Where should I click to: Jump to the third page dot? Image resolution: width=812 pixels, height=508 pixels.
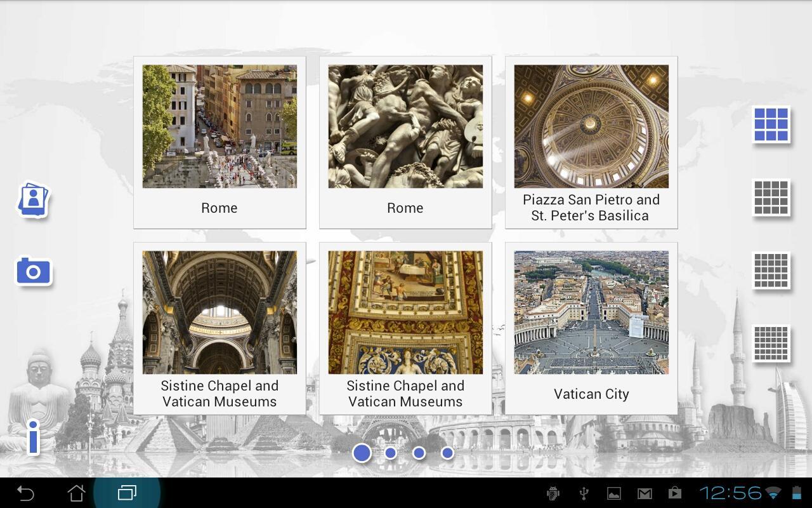tap(419, 453)
